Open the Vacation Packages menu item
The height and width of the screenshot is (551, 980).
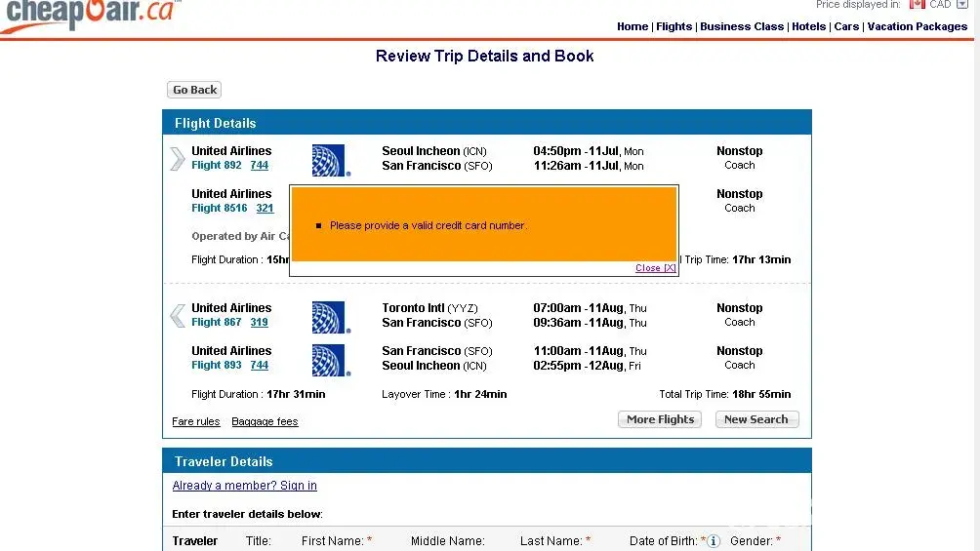(917, 26)
